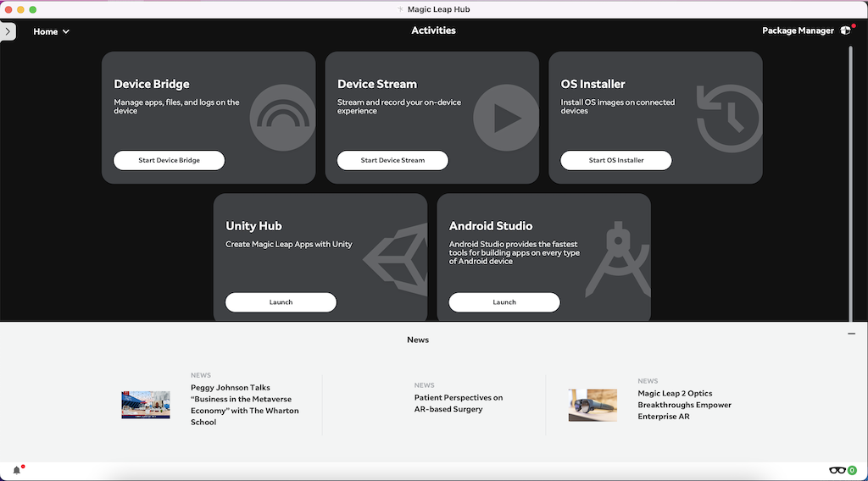Click the Magic Leap 2 headset thumbnail
The height and width of the screenshot is (481, 868).
pos(593,405)
